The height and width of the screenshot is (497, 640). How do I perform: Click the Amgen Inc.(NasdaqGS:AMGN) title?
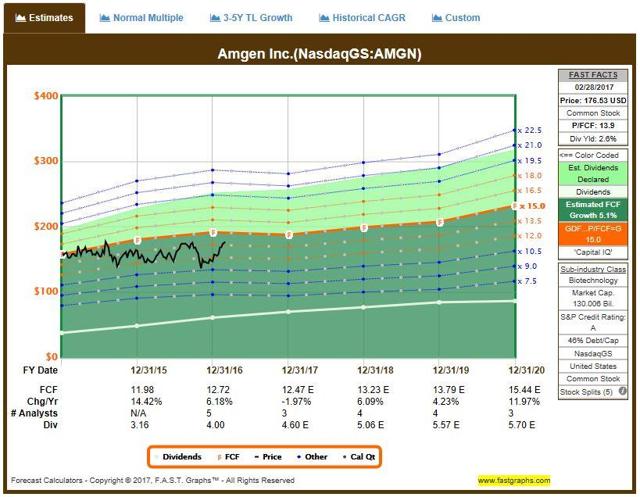pos(319,54)
